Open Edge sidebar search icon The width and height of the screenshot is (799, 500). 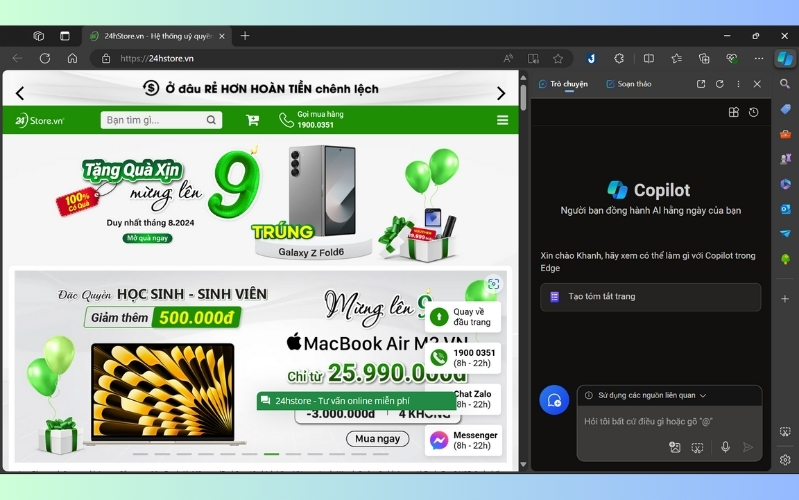(785, 84)
